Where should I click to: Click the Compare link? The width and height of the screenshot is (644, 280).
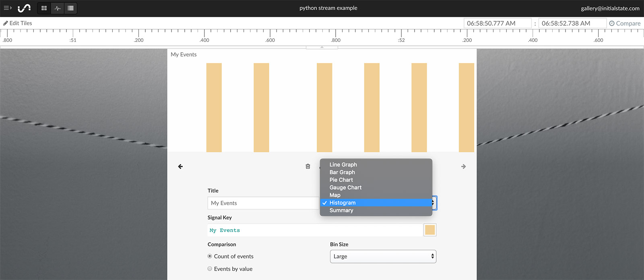625,23
